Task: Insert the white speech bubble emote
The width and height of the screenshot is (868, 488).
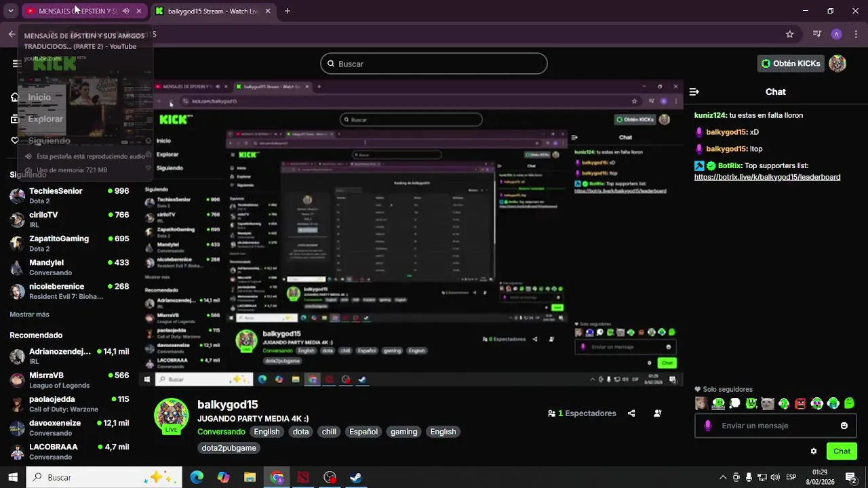Action: [x=735, y=404]
